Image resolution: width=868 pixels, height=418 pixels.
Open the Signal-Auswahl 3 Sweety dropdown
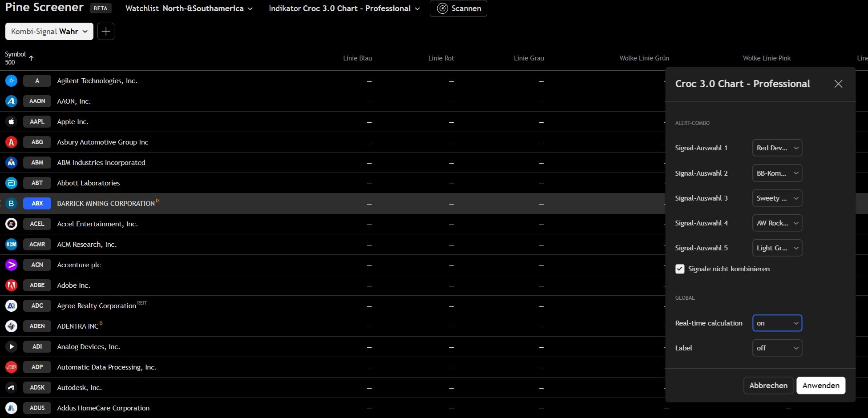click(777, 198)
